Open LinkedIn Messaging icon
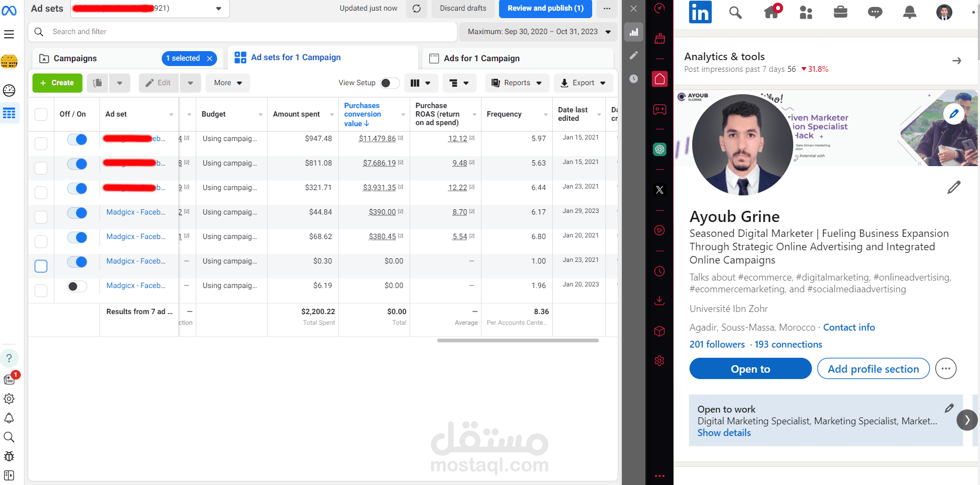The width and height of the screenshot is (980, 485). [875, 12]
